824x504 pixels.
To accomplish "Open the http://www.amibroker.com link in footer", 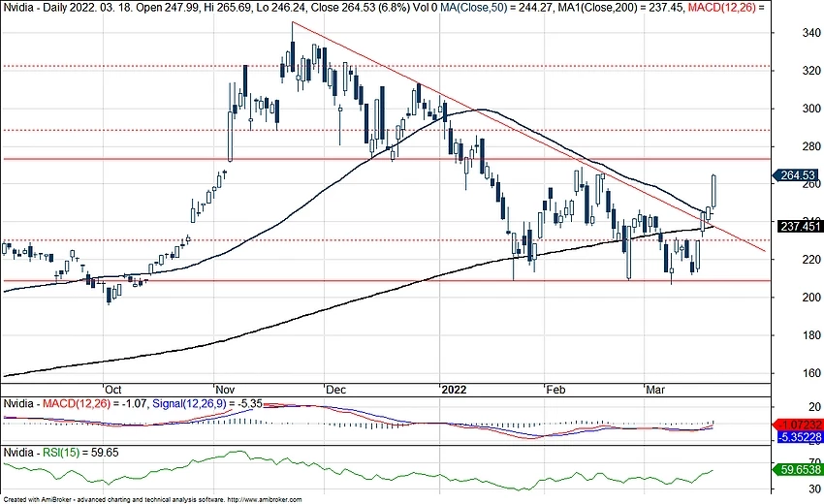I will coord(264,500).
